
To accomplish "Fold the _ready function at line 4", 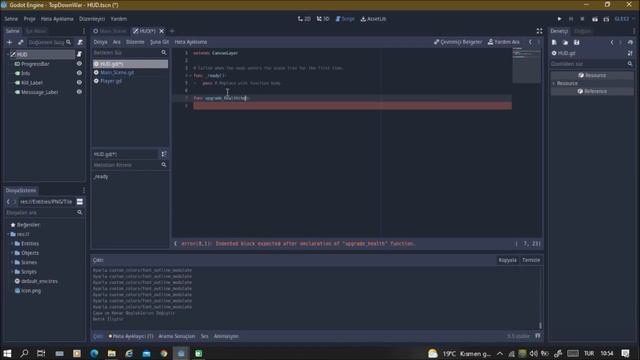I will [191, 76].
